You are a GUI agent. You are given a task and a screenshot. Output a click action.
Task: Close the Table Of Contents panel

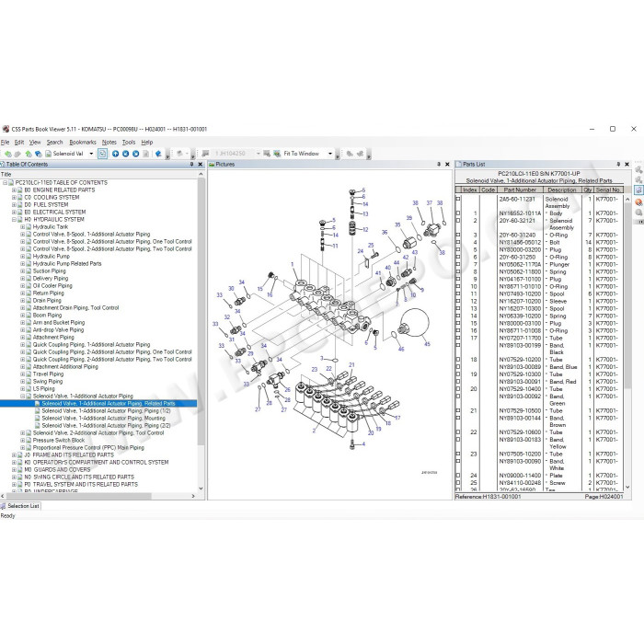click(x=201, y=165)
